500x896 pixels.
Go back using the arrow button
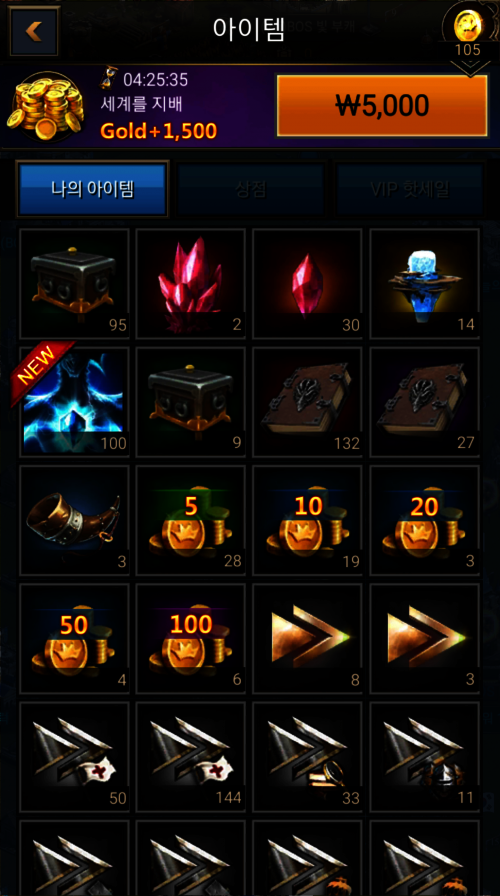click(34, 31)
